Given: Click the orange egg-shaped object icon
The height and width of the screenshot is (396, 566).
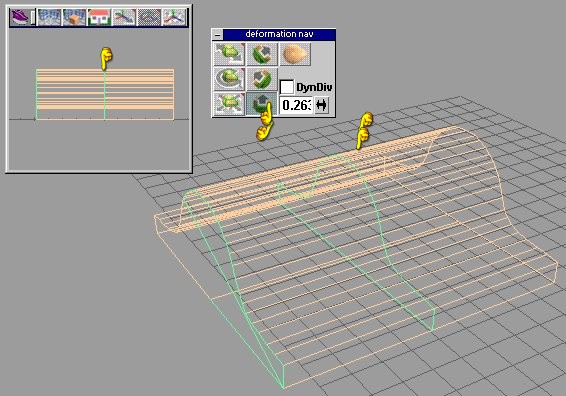Looking at the screenshot, I should pyautogui.click(x=295, y=54).
